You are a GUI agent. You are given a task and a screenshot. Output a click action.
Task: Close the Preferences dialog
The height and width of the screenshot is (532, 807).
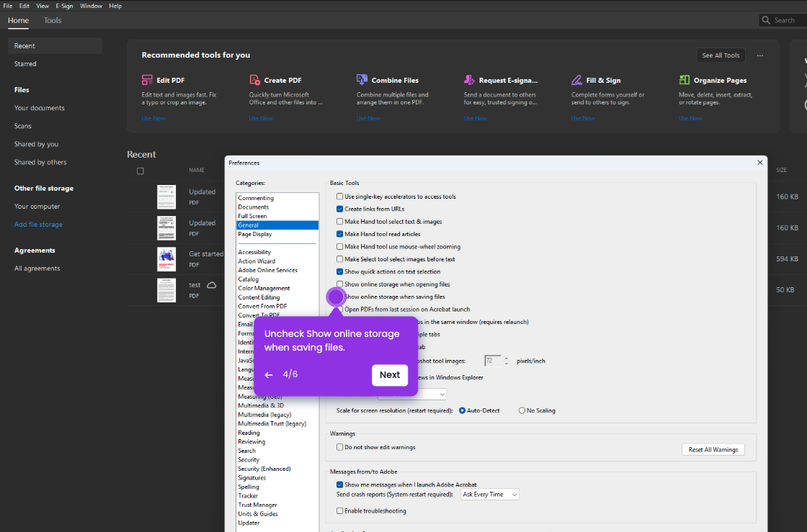759,163
